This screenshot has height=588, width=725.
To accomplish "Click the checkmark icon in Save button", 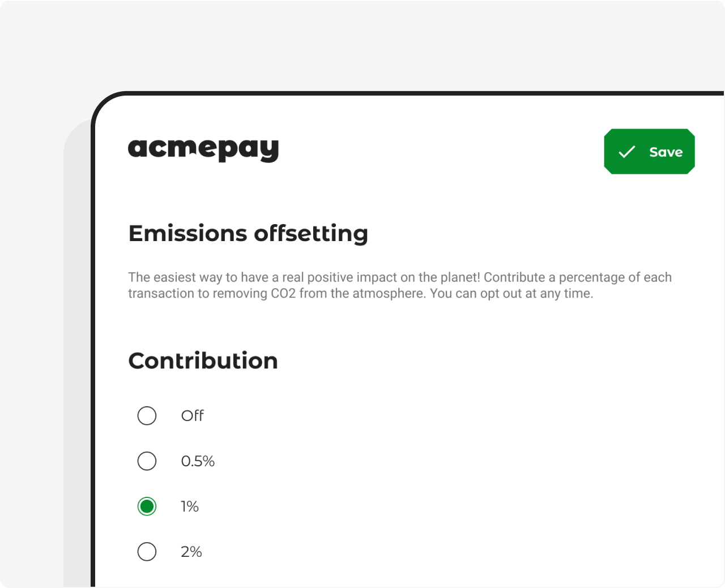I will (x=626, y=152).
